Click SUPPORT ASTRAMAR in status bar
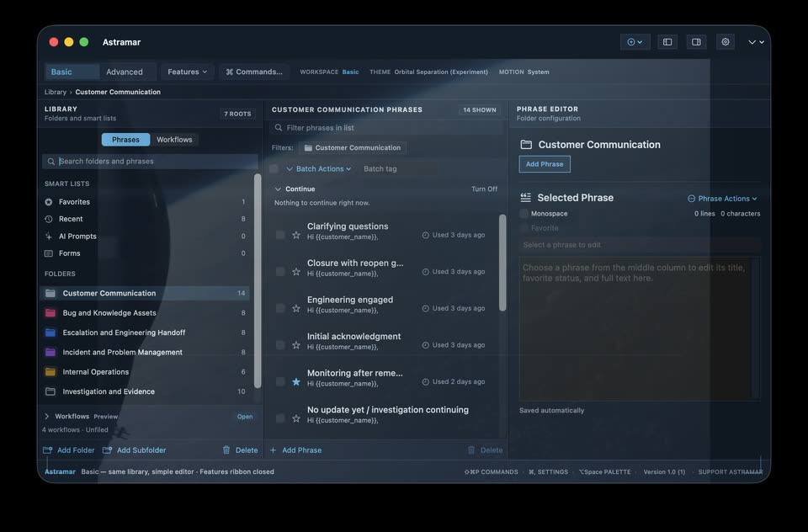Screen dimensions: 808x532 pyautogui.click(x=731, y=471)
